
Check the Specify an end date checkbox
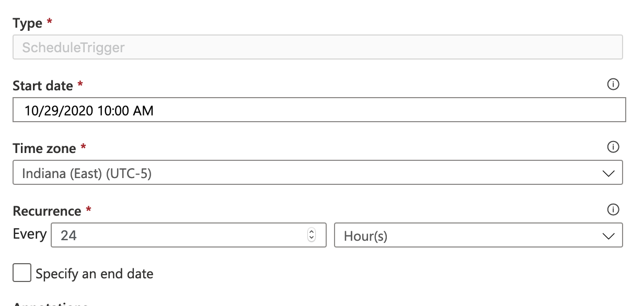click(x=21, y=273)
